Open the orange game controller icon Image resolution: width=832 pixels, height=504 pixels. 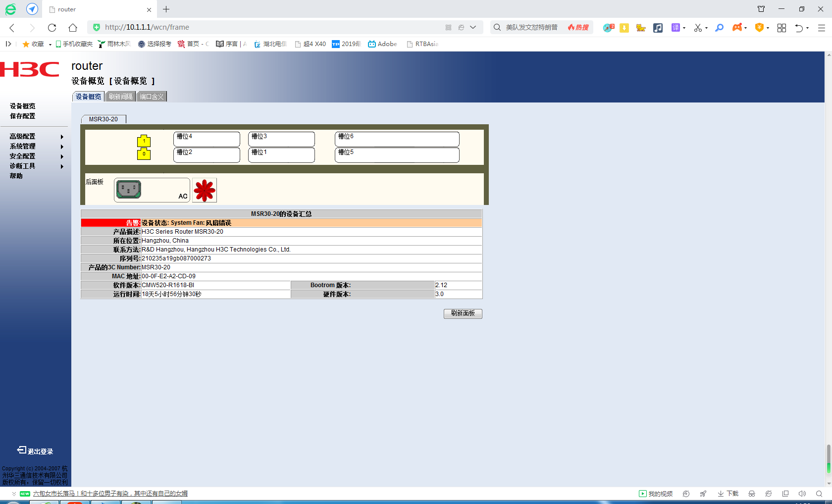pos(737,28)
